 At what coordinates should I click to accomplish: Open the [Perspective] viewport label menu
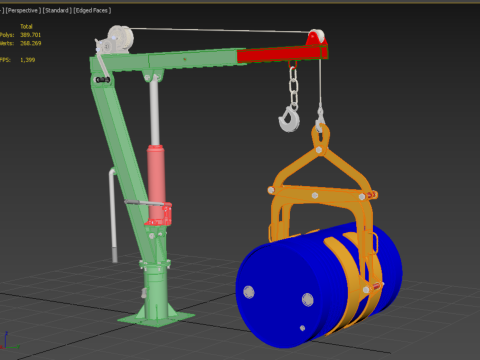point(23,10)
